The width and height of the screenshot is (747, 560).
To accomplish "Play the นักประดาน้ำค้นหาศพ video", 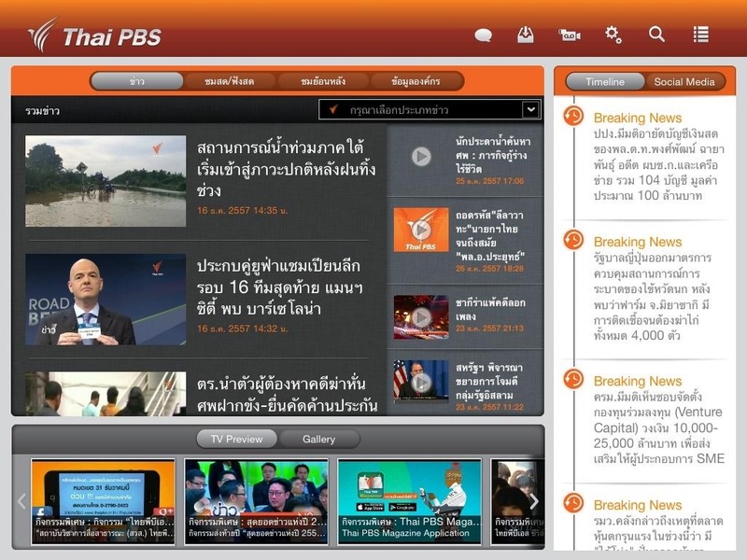I will point(421,156).
